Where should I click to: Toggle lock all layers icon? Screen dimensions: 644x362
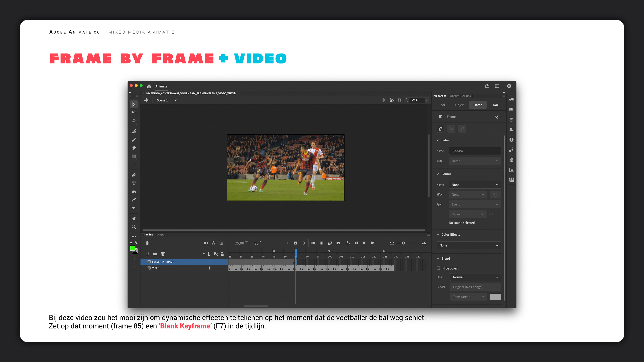coord(222,254)
